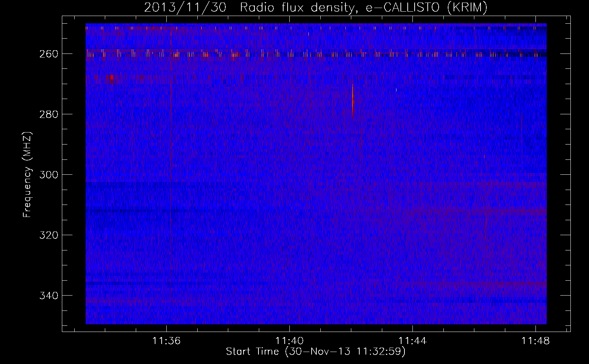
Task: Click the plot title '2013/11/30 Radio flux density, e-CALLISTO (KRIM)'
Action: [316, 8]
